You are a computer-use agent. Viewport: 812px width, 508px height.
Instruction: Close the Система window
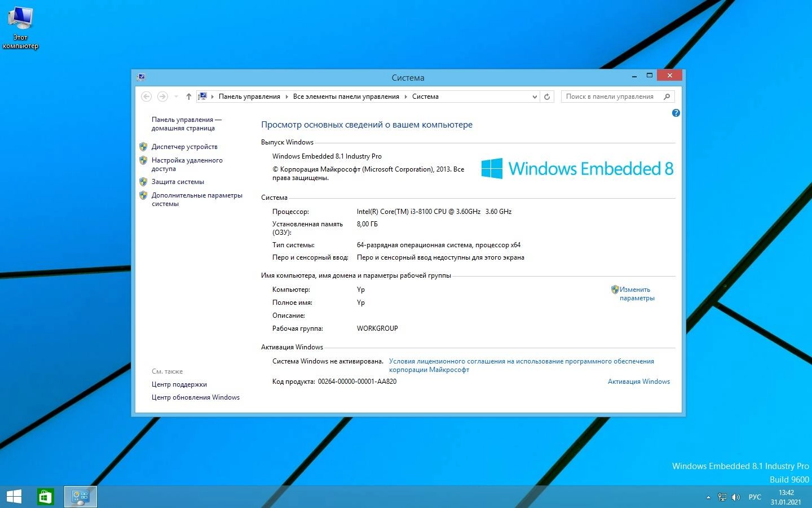[669, 75]
